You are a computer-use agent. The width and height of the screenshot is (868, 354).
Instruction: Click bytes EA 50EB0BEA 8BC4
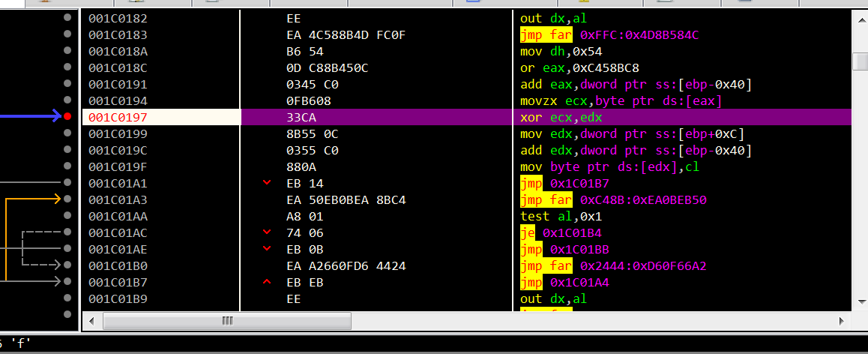tap(346, 200)
